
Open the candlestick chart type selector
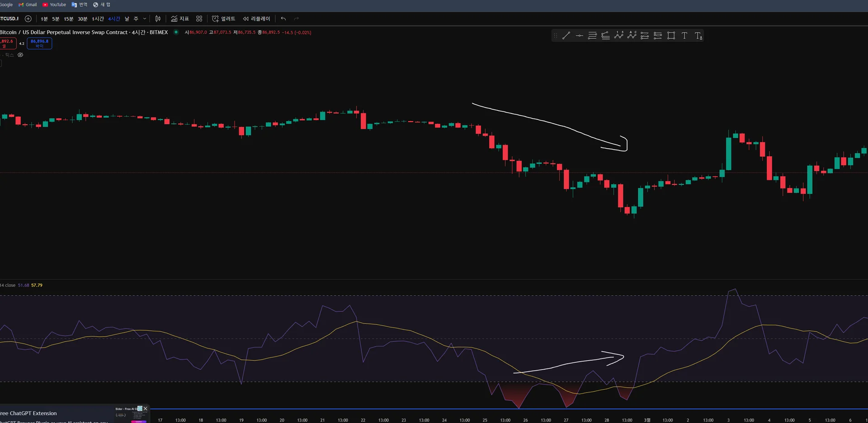point(158,19)
